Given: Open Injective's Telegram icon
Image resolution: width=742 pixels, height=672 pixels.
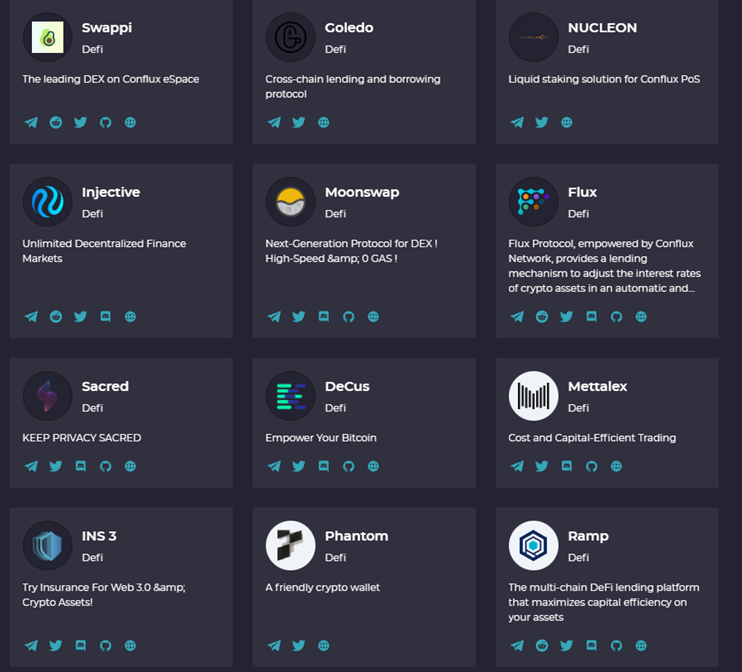Looking at the screenshot, I should [31, 317].
